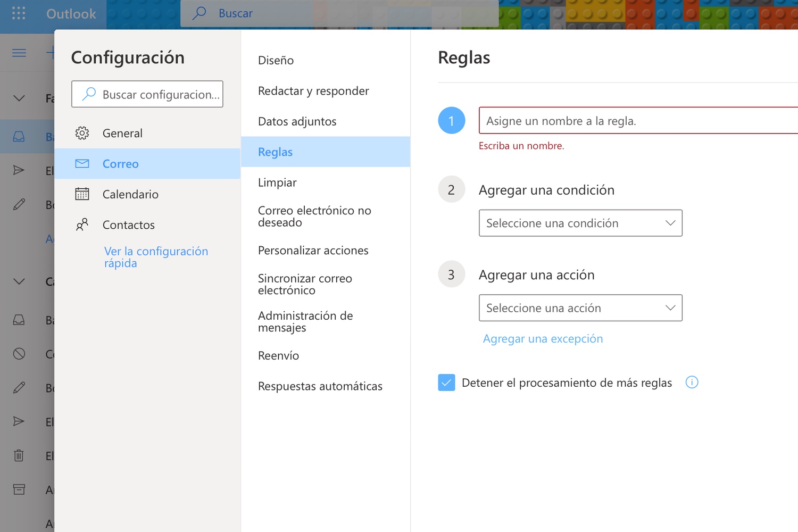
Task: Click the hamburger menu icon in sidebar
Action: (19, 53)
